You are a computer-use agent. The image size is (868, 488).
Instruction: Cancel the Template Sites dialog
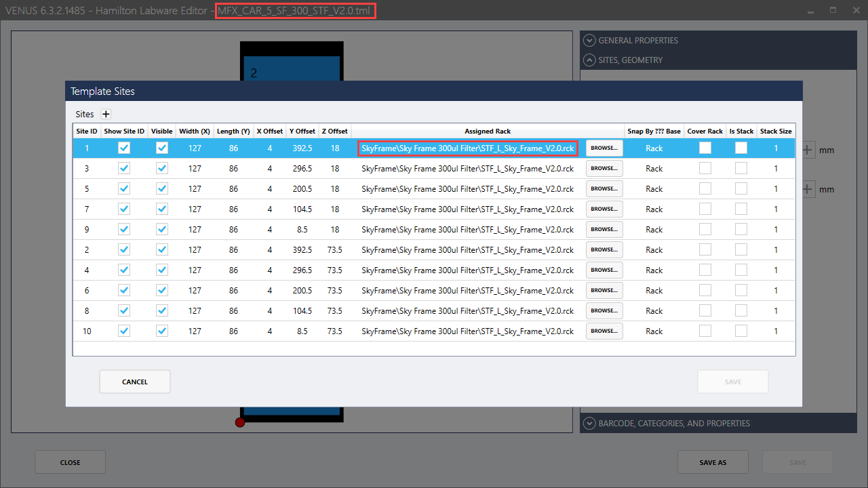pos(135,382)
